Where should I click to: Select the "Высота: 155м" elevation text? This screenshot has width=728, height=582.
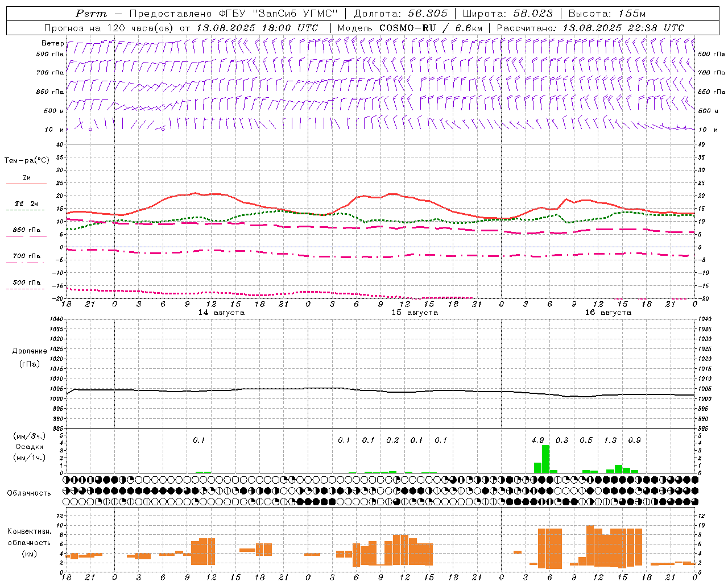pos(607,14)
